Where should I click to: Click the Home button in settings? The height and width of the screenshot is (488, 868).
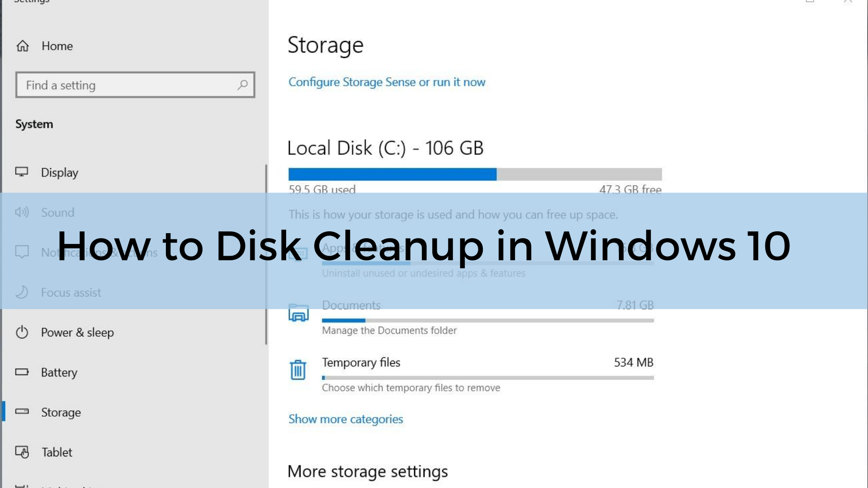56,46
